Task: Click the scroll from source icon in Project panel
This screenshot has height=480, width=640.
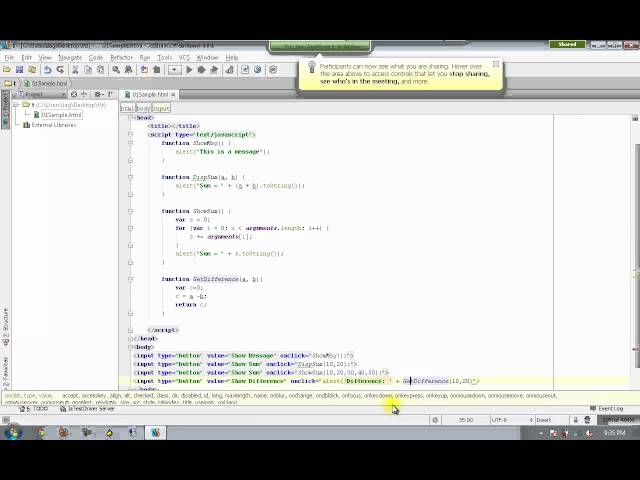Action: 74,94
